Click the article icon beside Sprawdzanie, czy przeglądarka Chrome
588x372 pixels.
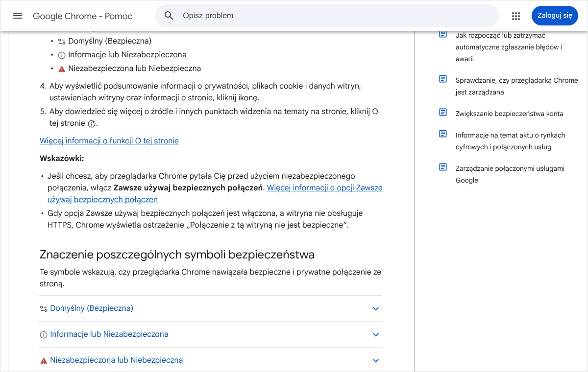pyautogui.click(x=443, y=79)
